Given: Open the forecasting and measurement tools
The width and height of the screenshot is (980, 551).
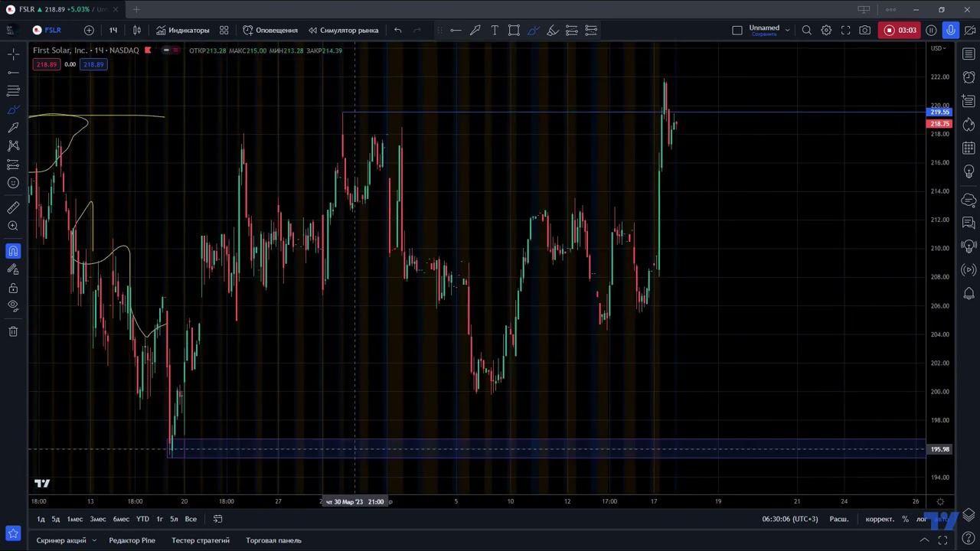Looking at the screenshot, I should click(13, 165).
